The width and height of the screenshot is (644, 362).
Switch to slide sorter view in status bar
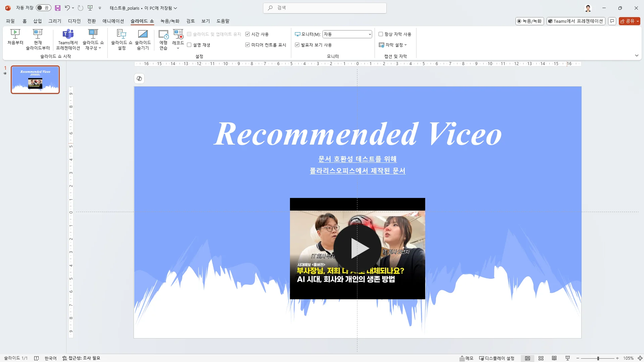[x=541, y=358]
